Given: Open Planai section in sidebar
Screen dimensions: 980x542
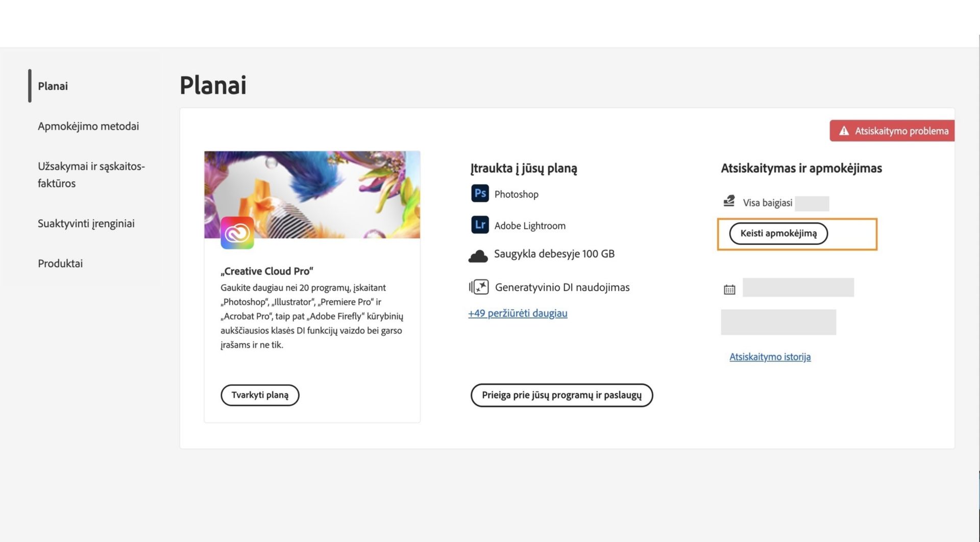Looking at the screenshot, I should click(52, 86).
